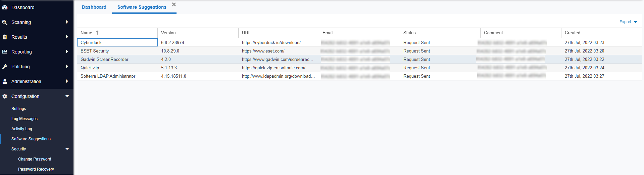The image size is (644, 175).
Task: Expand the Reporting menu arrow
Action: 67,52
